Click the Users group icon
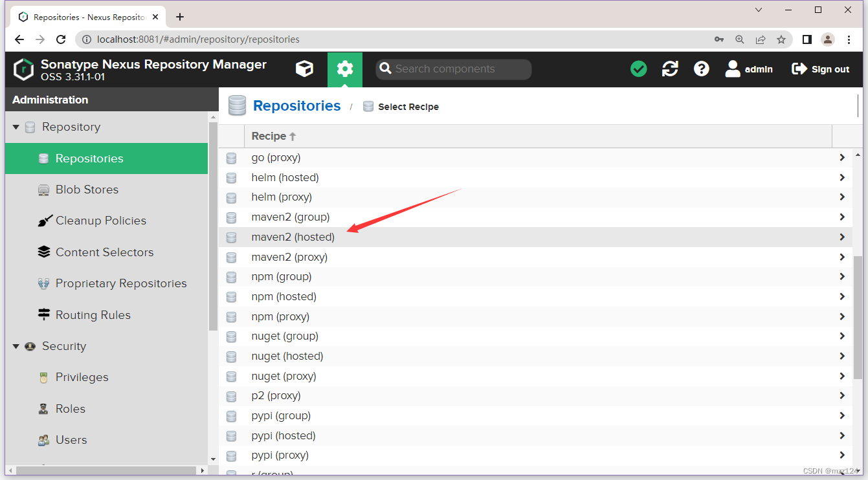Viewport: 868px width, 480px height. [44, 440]
